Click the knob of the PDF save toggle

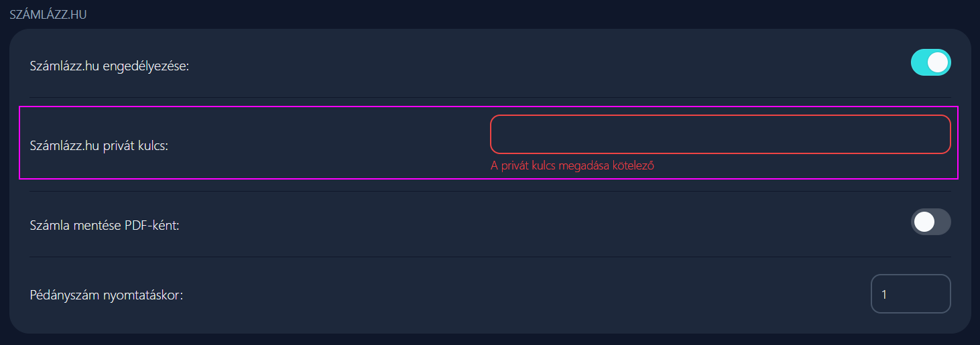pyautogui.click(x=924, y=222)
